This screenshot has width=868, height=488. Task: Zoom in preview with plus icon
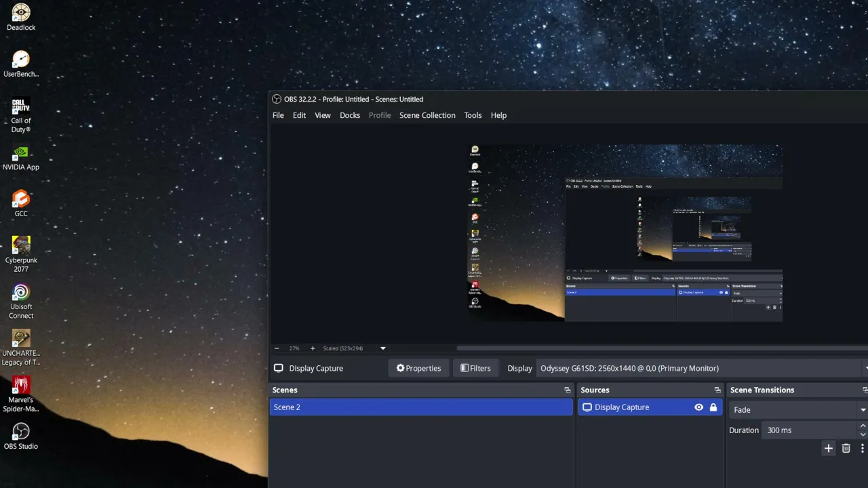click(313, 348)
